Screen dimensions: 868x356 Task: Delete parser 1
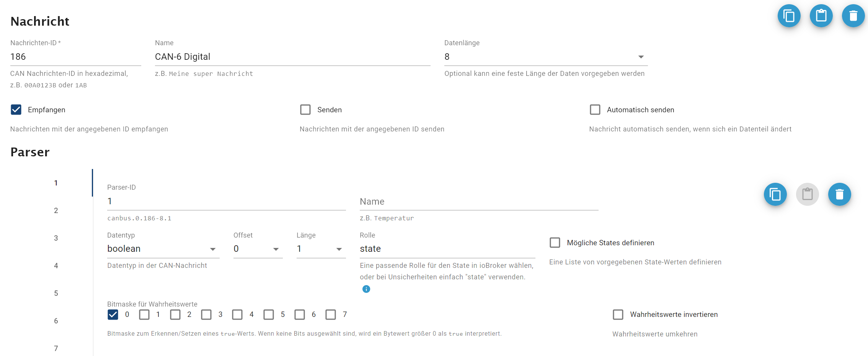[x=839, y=195]
